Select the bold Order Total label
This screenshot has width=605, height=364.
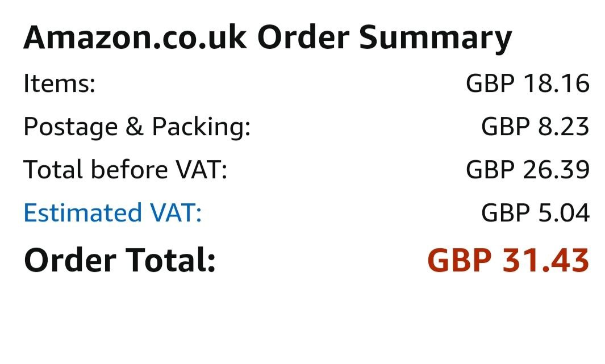tap(119, 260)
